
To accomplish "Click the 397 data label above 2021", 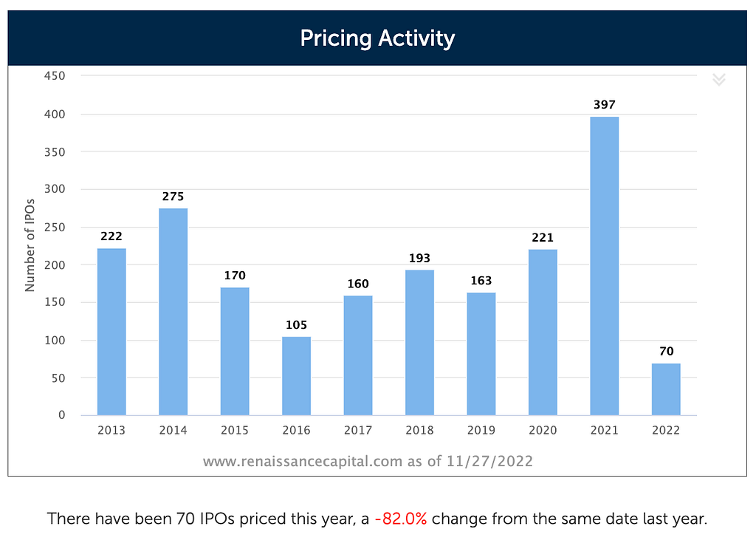I will (604, 105).
